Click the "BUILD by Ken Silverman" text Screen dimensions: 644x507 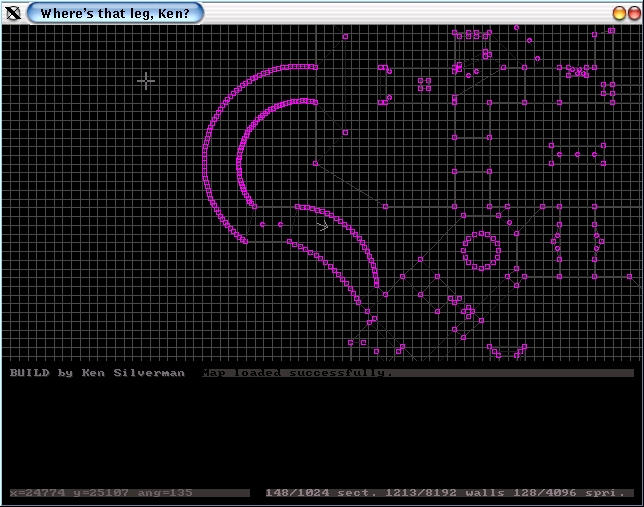pyautogui.click(x=97, y=373)
